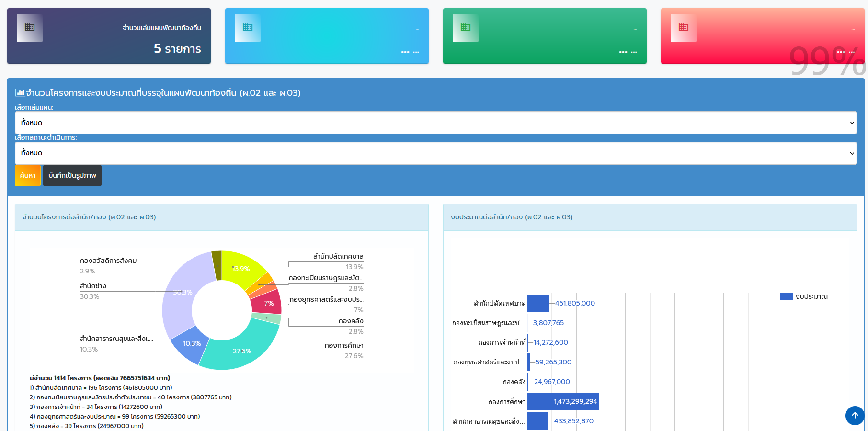Click the bar-chart icon in the blue panel header

[21, 92]
